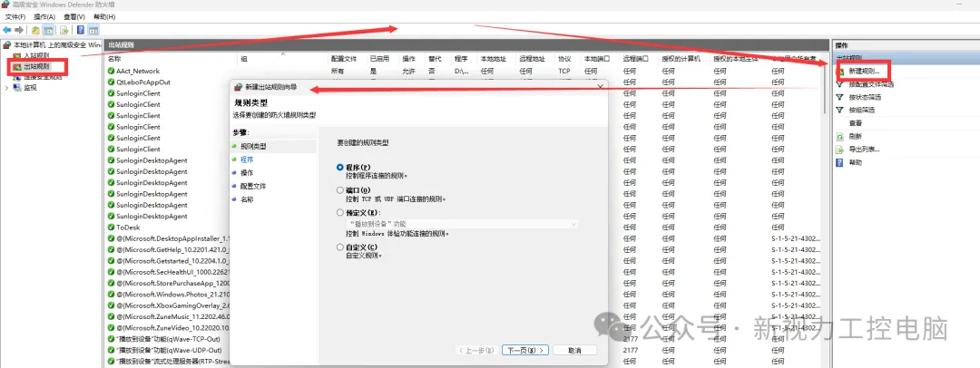Select the 规则类型 wizard step

pyautogui.click(x=253, y=146)
